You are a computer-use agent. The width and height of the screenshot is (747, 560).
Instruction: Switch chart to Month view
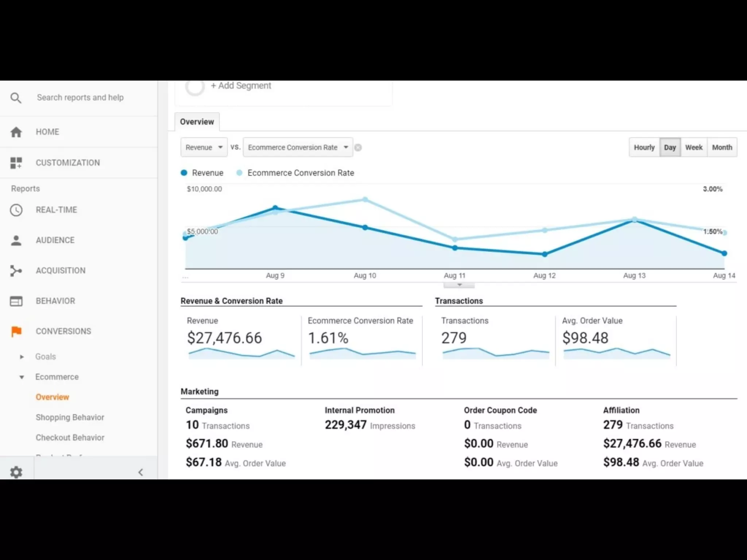coord(722,147)
